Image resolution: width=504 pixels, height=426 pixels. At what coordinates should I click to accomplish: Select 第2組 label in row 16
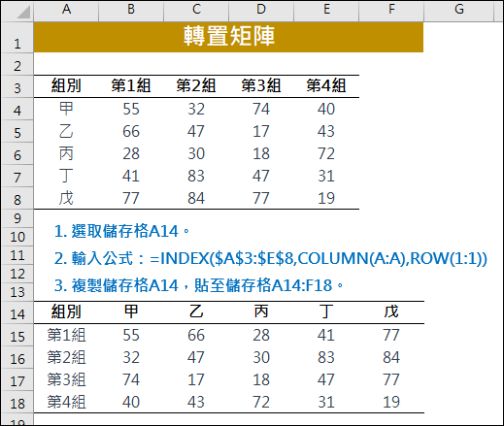[x=66, y=357]
